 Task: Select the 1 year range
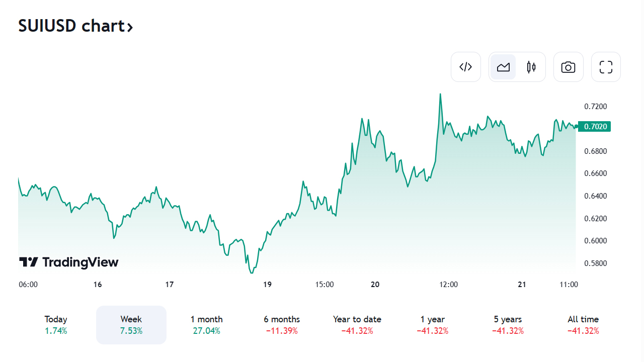click(x=433, y=325)
